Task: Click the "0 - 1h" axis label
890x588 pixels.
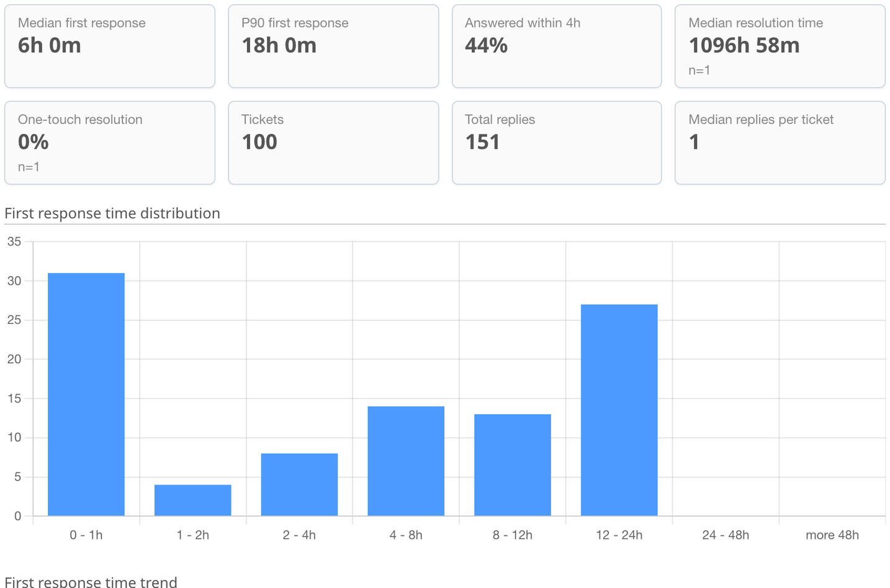Action: pyautogui.click(x=86, y=535)
